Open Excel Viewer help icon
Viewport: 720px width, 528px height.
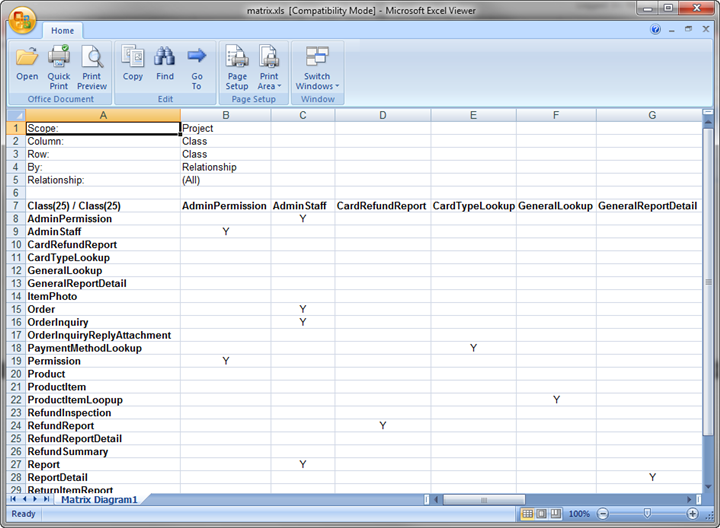coord(655,29)
